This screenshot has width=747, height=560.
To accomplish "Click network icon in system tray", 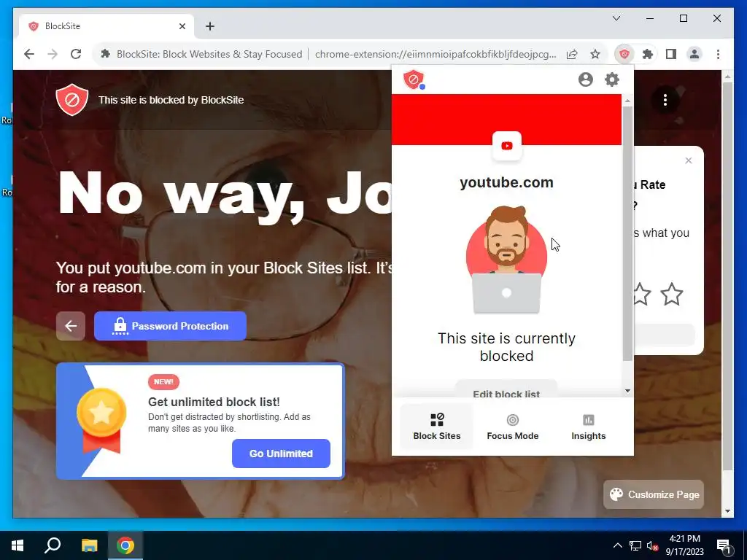I will (x=635, y=545).
